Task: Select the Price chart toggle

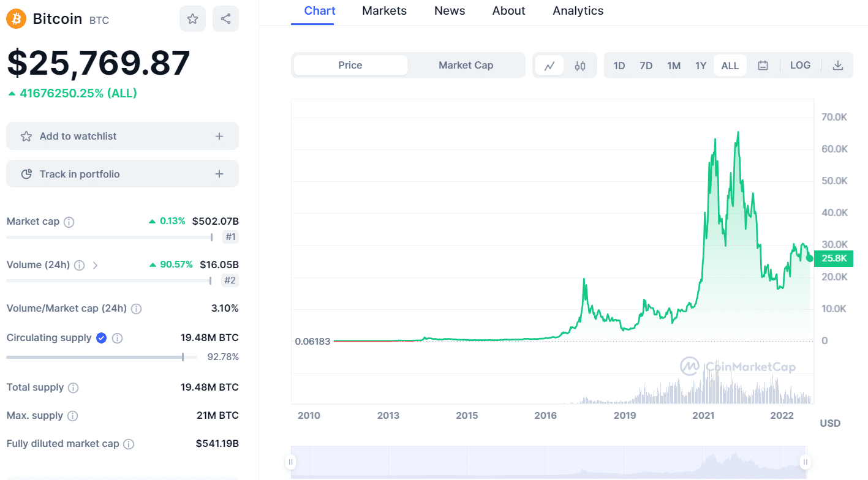Action: [350, 65]
